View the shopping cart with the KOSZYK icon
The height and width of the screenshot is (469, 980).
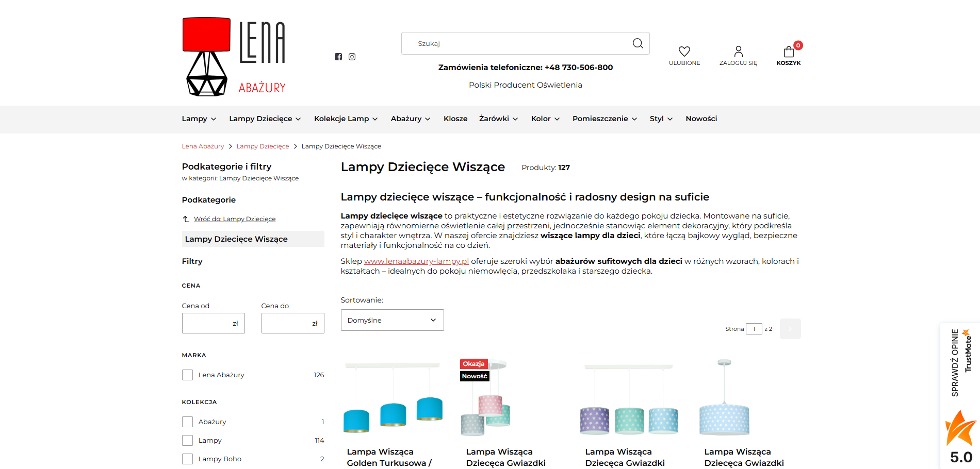click(x=788, y=52)
